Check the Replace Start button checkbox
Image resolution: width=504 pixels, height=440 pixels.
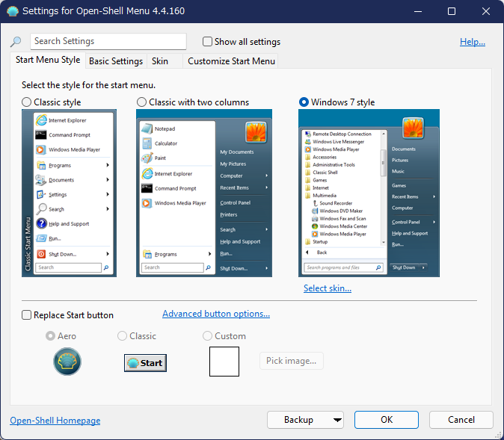[26, 314]
